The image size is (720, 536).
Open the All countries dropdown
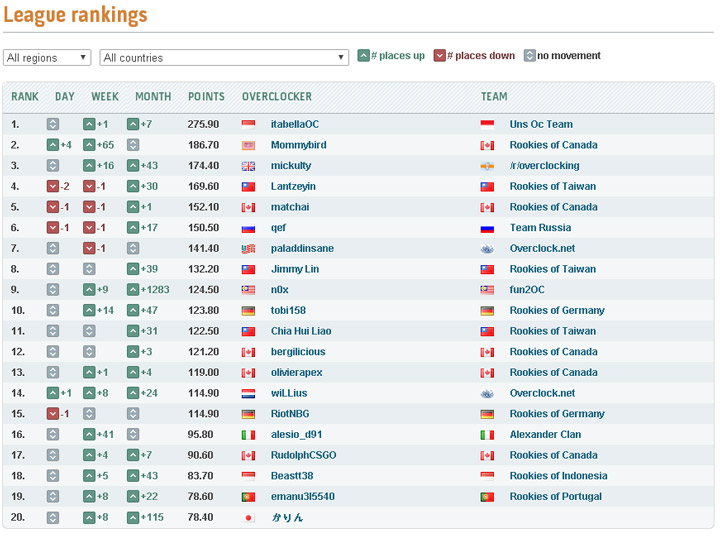[224, 58]
